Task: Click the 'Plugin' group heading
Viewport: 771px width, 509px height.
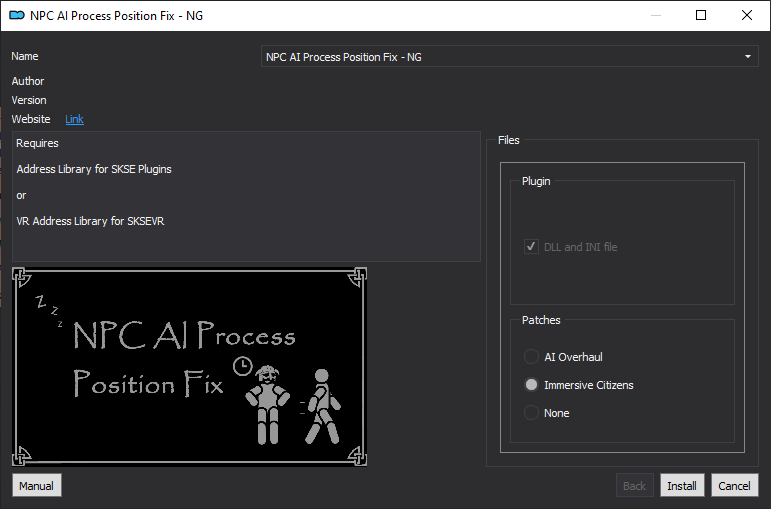Action: (536, 181)
